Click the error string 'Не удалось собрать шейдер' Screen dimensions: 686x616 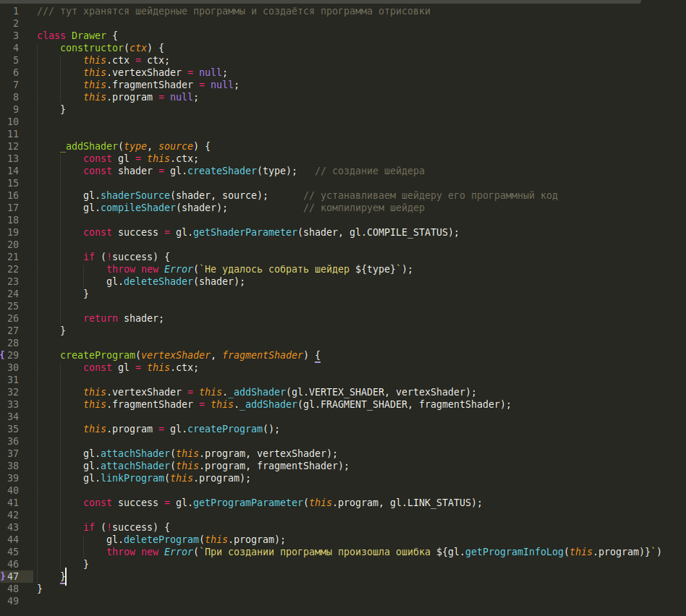point(277,269)
